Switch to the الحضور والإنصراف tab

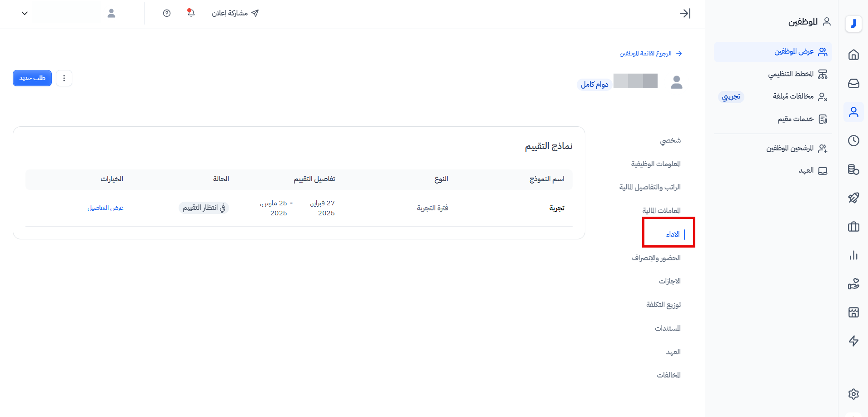pyautogui.click(x=656, y=258)
